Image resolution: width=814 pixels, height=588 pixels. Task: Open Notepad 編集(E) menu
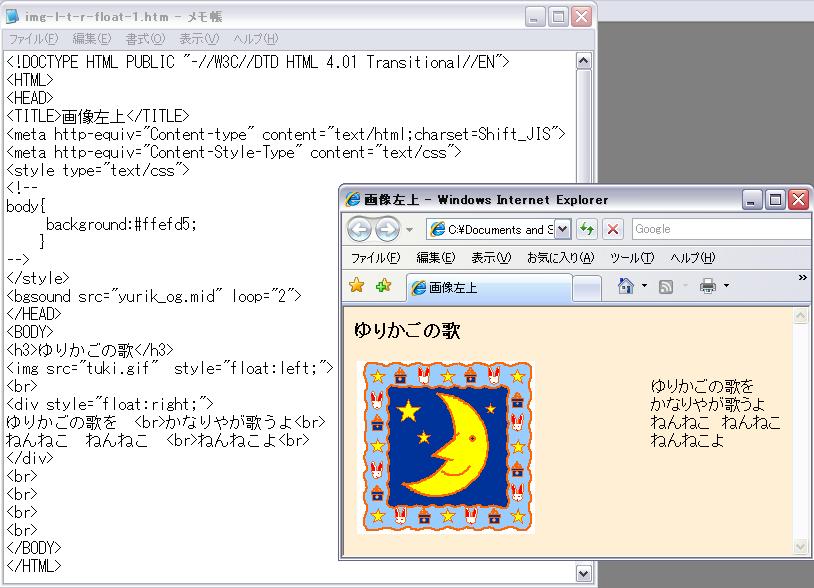[x=91, y=38]
